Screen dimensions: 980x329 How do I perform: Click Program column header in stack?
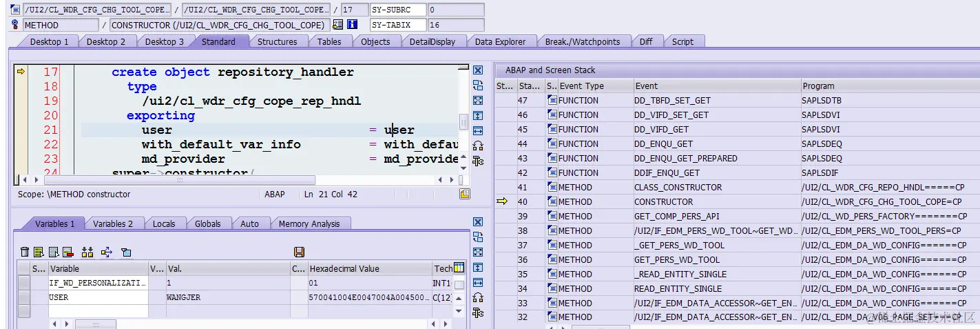pos(890,86)
